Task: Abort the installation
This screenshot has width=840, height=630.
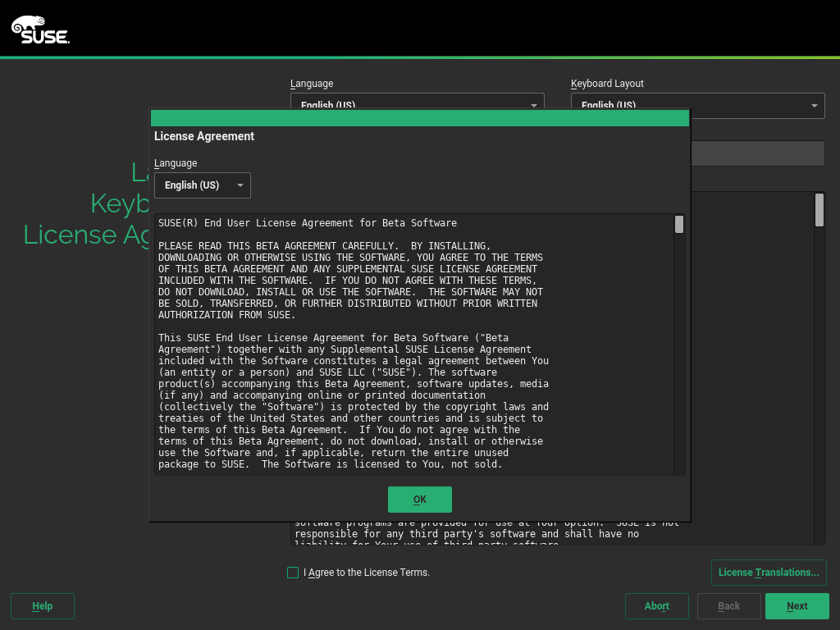Action: coord(656,606)
